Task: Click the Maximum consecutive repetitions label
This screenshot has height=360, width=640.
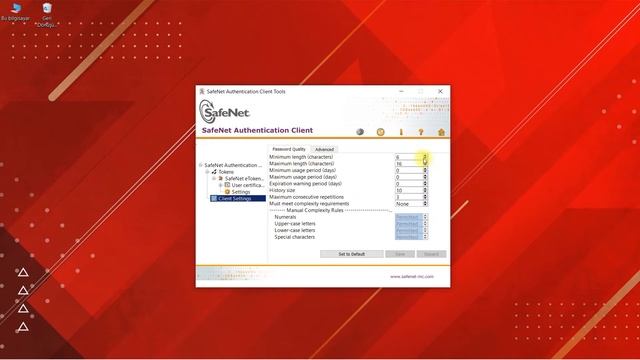Action: [307, 197]
